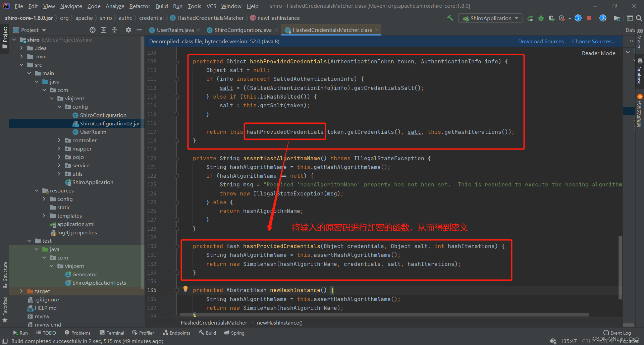Open the VCS menu
Image resolution: width=644 pixels, height=345 pixels.
coord(211,6)
